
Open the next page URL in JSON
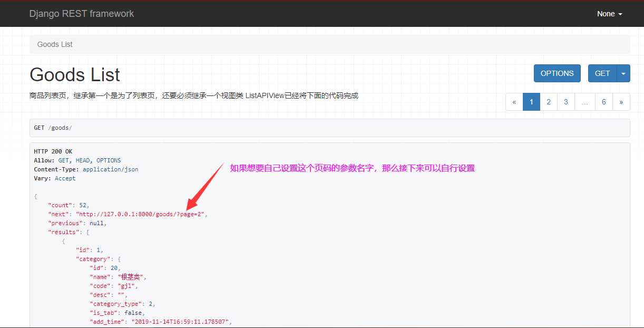[x=141, y=214]
